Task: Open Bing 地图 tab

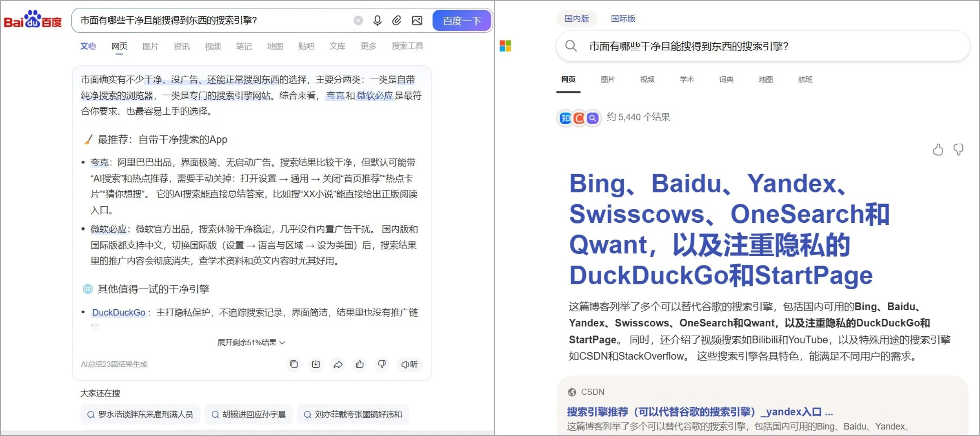Action: pos(765,80)
